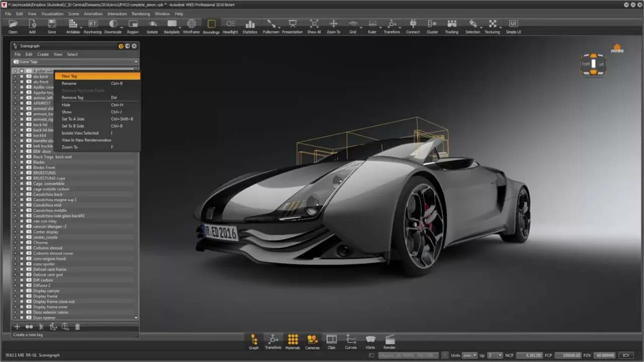Screen dimensions: 644x362
Task: Toggle the backlid tag cross icon
Action: point(22,135)
